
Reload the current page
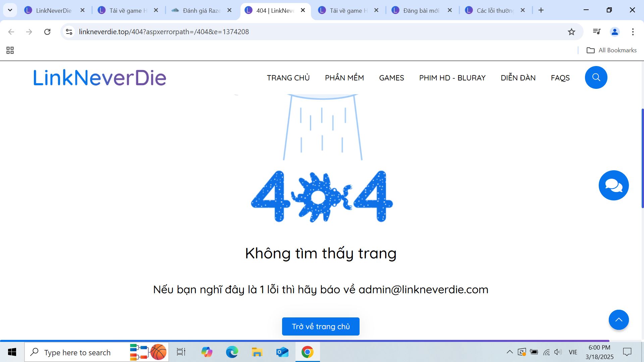[47, 32]
